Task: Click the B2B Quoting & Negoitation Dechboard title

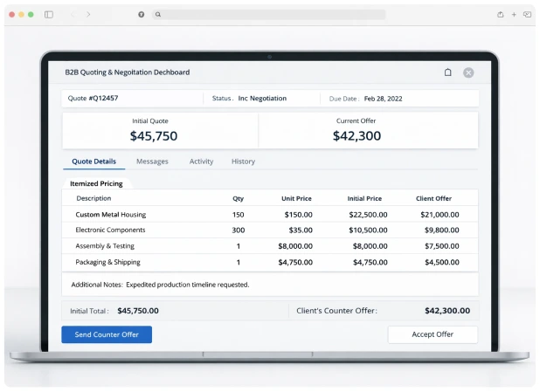Action: (127, 72)
